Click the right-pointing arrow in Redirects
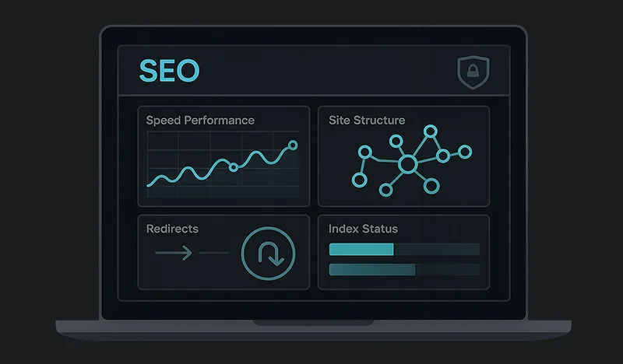623x364 pixels. coord(174,253)
